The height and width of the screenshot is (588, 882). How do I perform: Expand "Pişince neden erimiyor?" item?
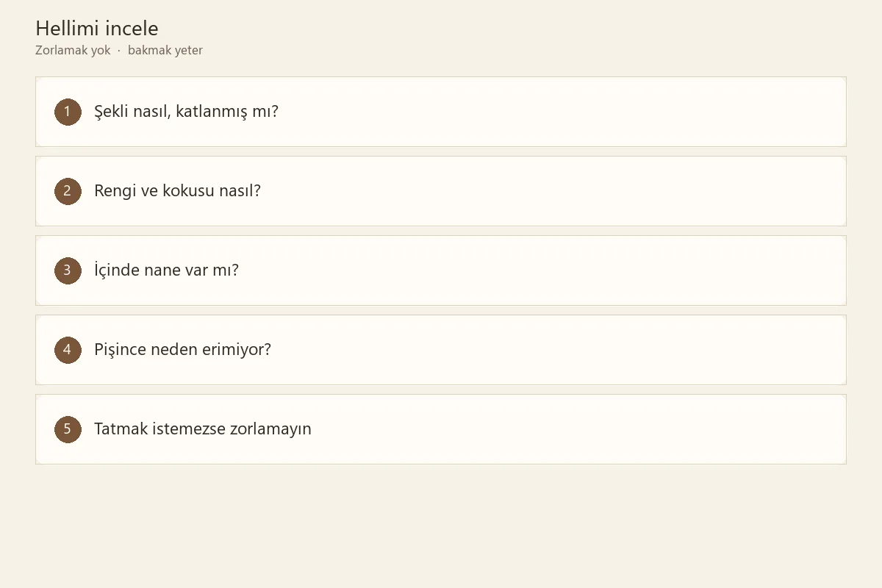coord(441,350)
